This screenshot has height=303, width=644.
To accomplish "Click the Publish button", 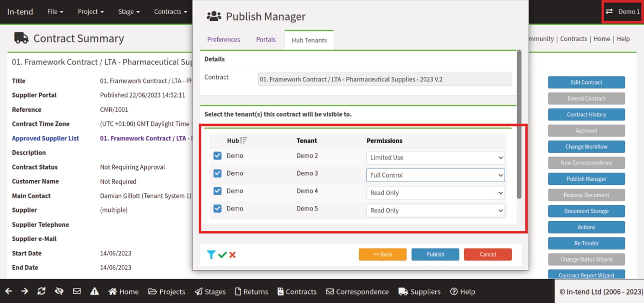I will 435,254.
